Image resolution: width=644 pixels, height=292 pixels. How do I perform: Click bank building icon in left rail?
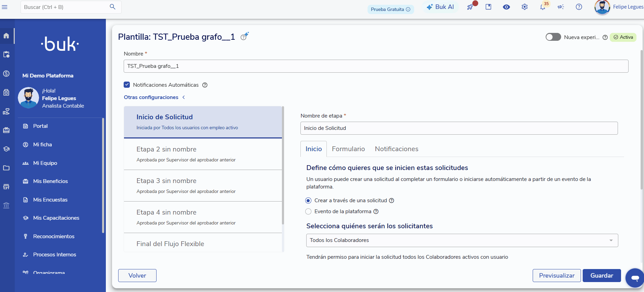coord(6,205)
